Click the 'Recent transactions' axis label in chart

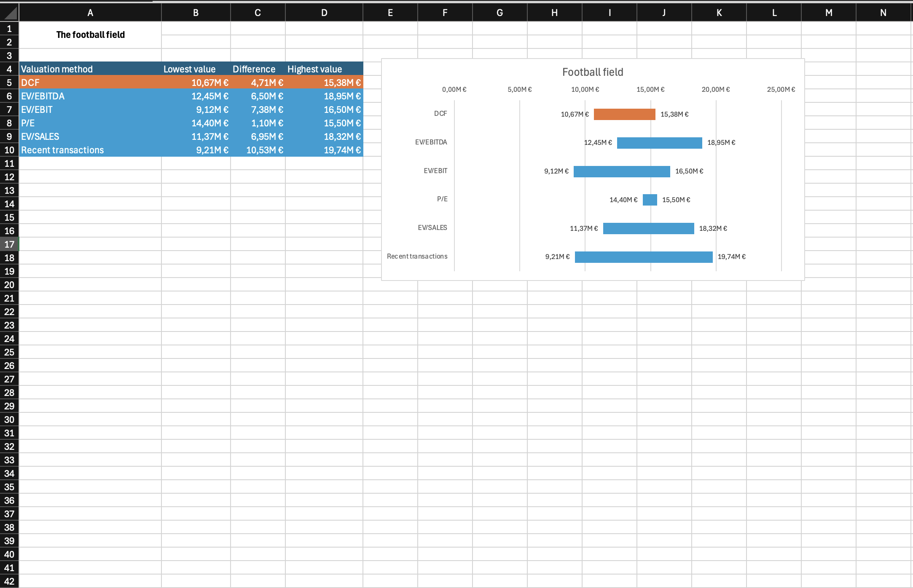click(417, 256)
